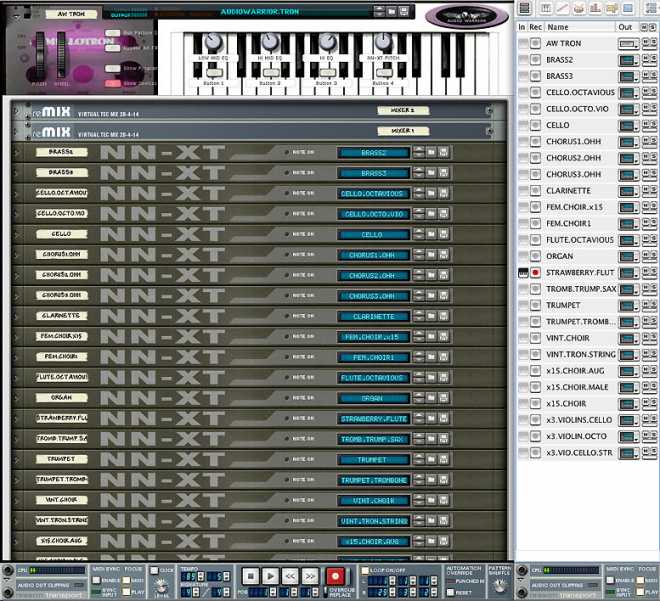Browse patch folder on TRUMPET NN-XT
660x601 pixels.
(431, 459)
